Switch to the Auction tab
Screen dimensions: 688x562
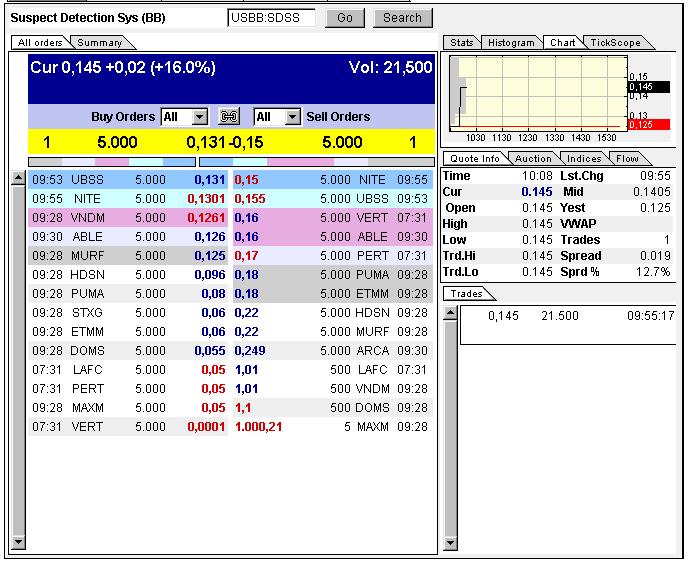533,158
